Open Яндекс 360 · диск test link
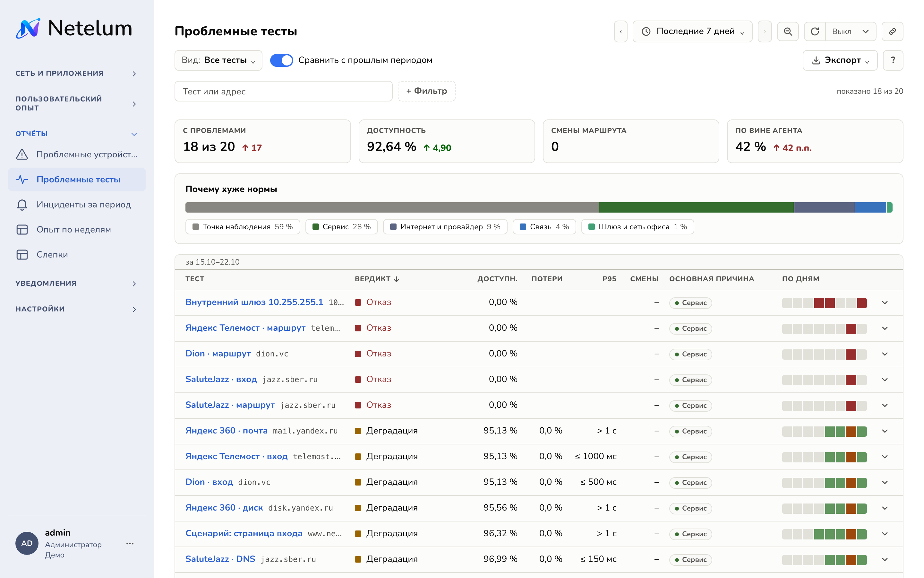 pyautogui.click(x=224, y=508)
